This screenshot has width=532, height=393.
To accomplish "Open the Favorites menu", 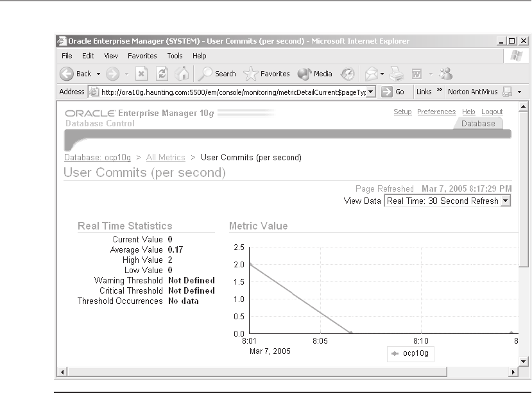I will (142, 56).
